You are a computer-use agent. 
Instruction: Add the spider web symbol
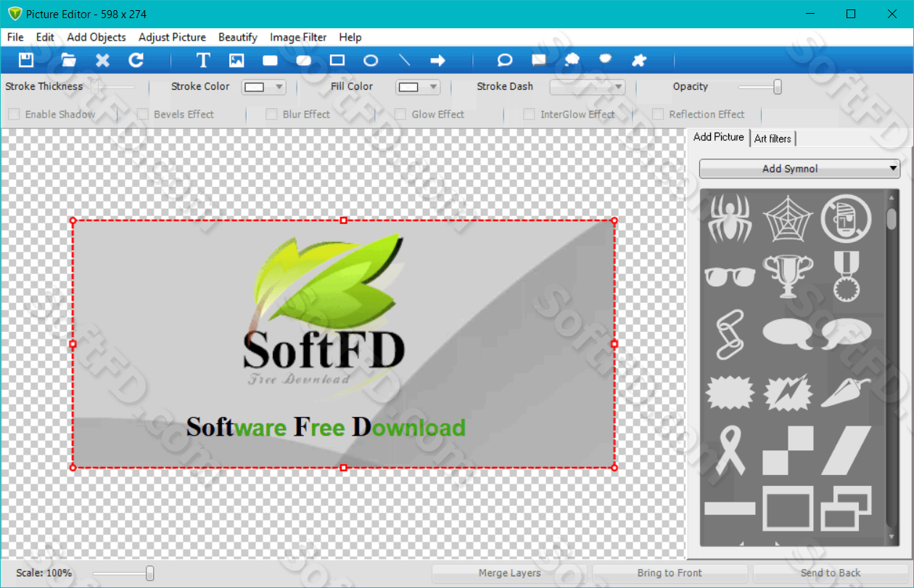[788, 218]
